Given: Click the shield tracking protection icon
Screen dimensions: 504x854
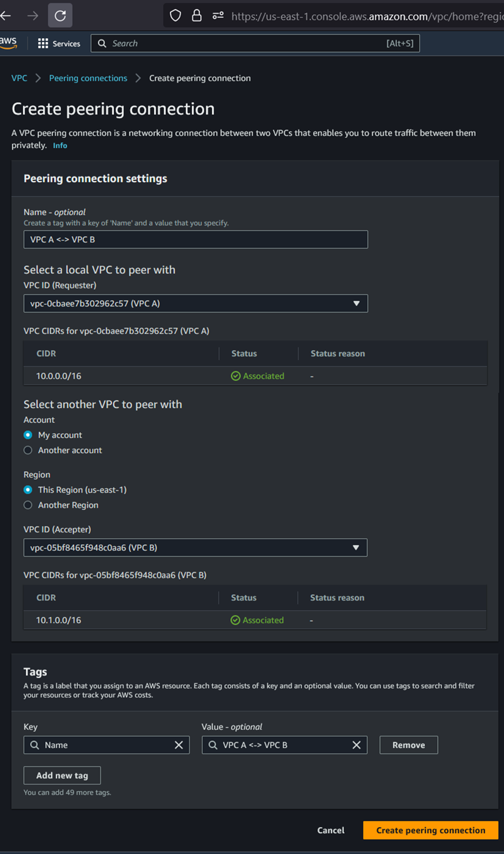Looking at the screenshot, I should [175, 16].
